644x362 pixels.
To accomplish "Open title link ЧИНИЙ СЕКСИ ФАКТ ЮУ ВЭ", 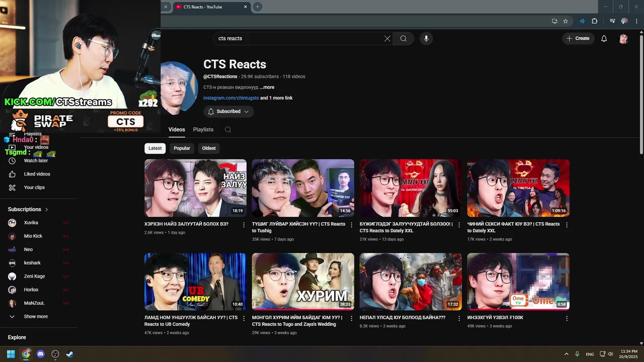I will [x=513, y=227].
